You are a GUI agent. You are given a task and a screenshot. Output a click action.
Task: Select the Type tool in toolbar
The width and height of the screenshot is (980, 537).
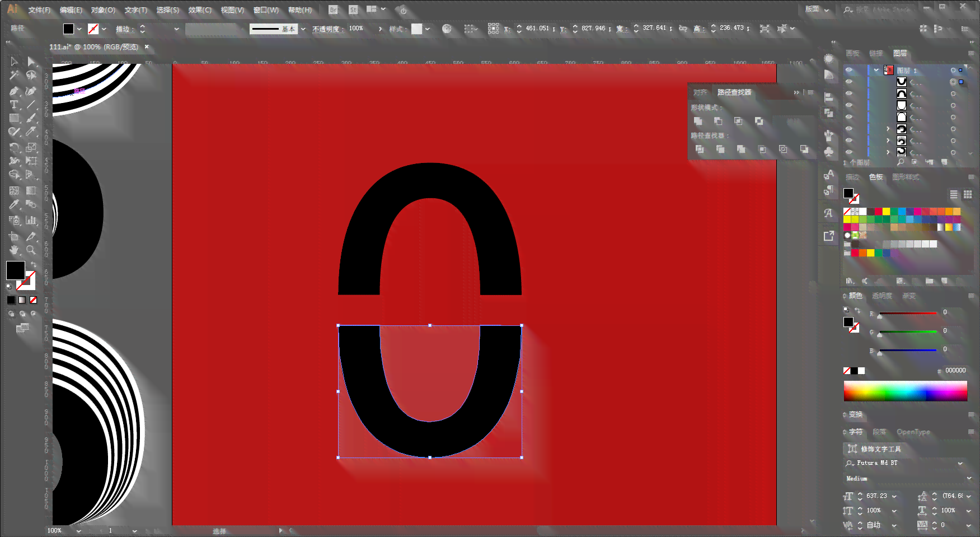(x=14, y=105)
